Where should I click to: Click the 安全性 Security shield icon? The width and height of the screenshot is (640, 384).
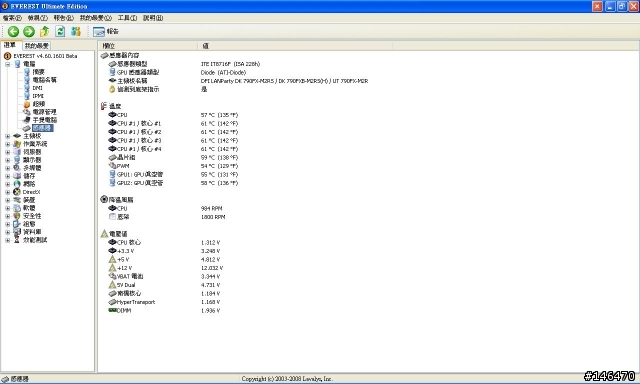[17, 216]
